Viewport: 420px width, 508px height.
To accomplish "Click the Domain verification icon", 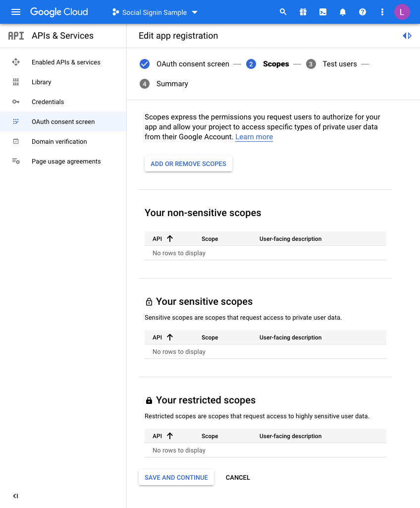I will coord(15,141).
